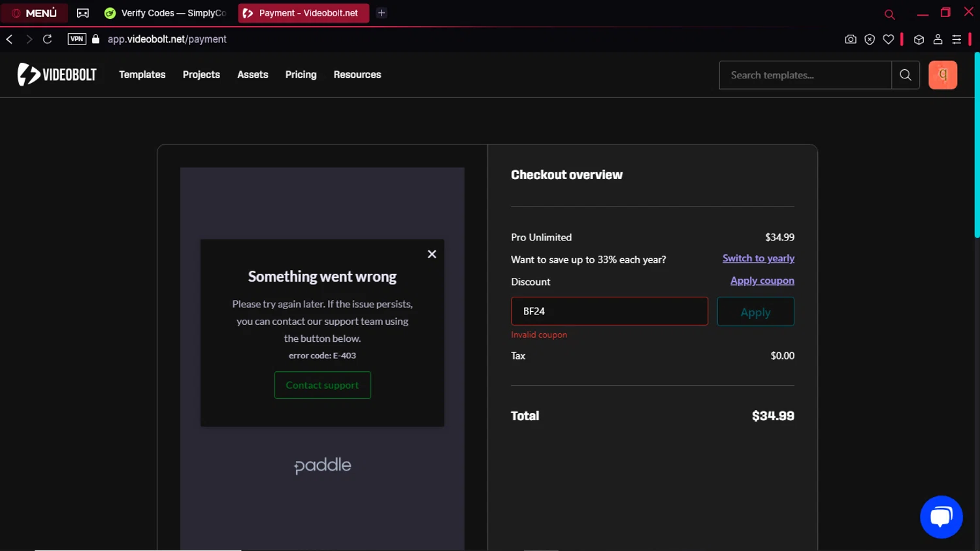Image resolution: width=980 pixels, height=551 pixels.
Task: Click the Invalid coupon message
Action: click(539, 335)
